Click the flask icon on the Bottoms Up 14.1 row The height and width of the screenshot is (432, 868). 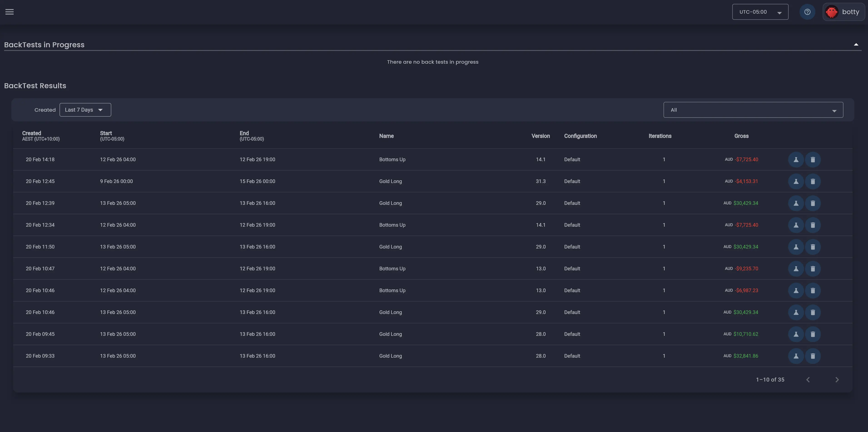[x=796, y=159]
